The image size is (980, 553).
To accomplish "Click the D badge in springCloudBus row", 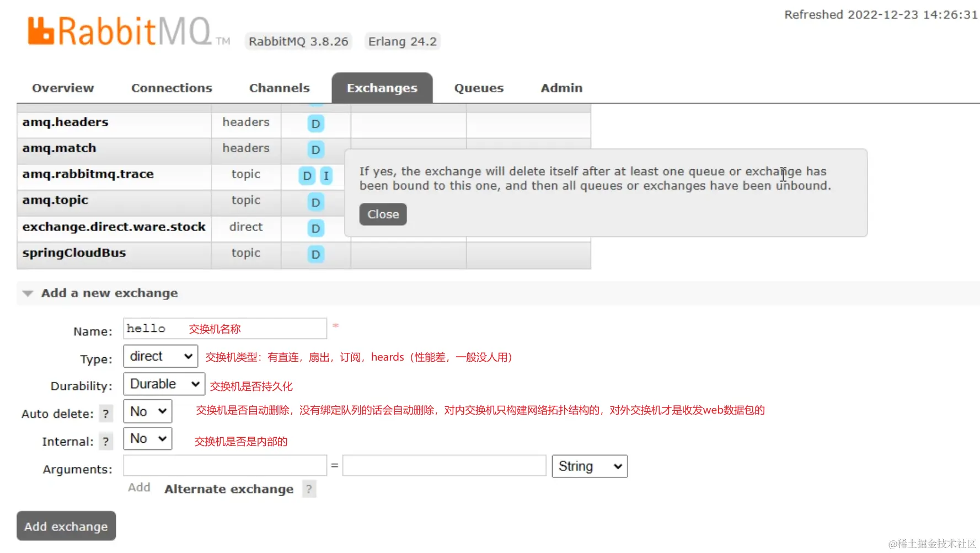I will tap(315, 254).
